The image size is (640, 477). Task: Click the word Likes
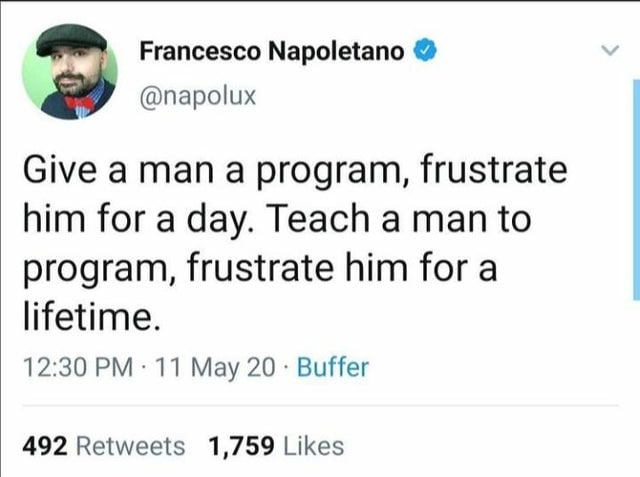(311, 446)
